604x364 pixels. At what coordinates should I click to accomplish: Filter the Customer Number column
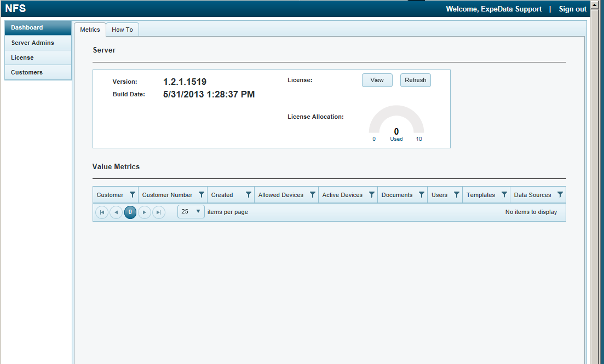(201, 194)
